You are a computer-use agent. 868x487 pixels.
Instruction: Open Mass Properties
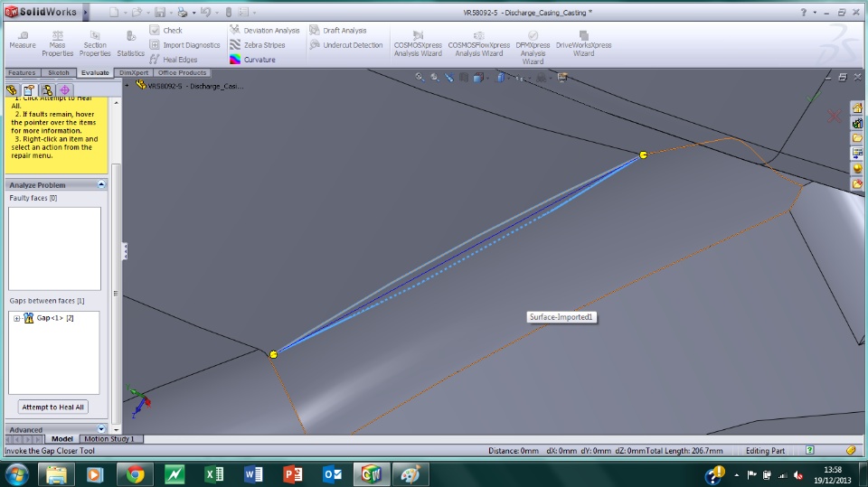58,43
